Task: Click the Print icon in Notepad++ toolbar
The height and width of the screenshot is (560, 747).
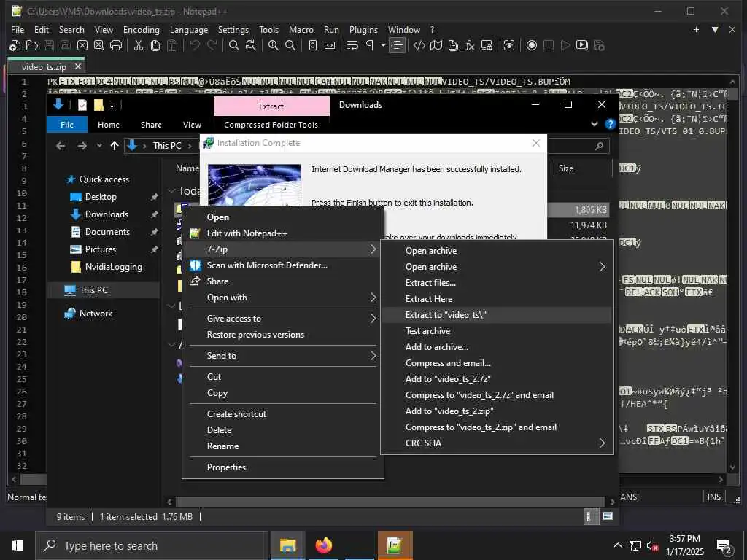Action: point(116,46)
